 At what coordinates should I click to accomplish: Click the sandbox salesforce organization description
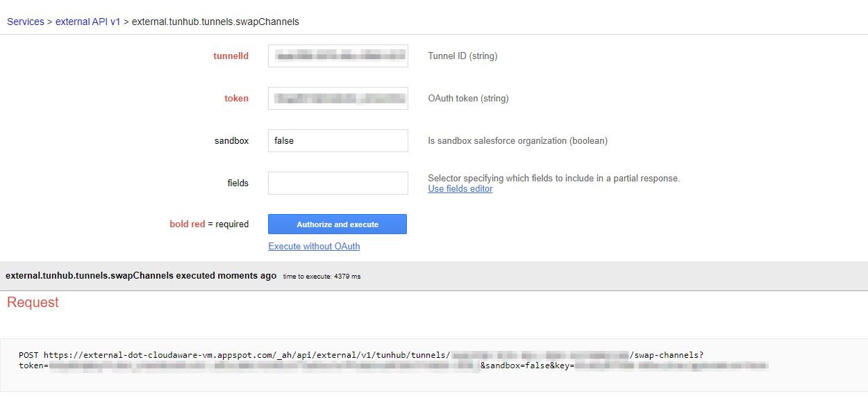click(x=517, y=141)
